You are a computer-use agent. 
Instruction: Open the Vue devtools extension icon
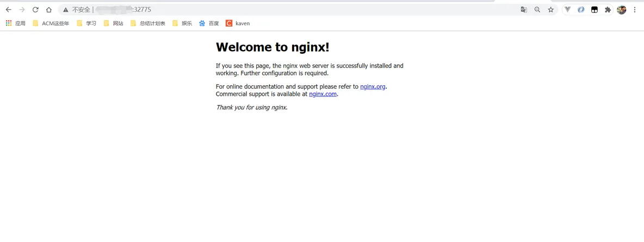568,9
